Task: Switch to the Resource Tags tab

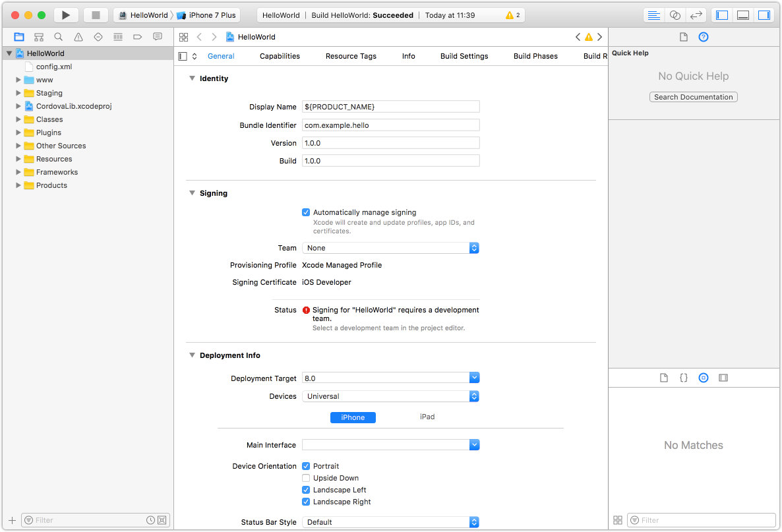Action: [351, 56]
